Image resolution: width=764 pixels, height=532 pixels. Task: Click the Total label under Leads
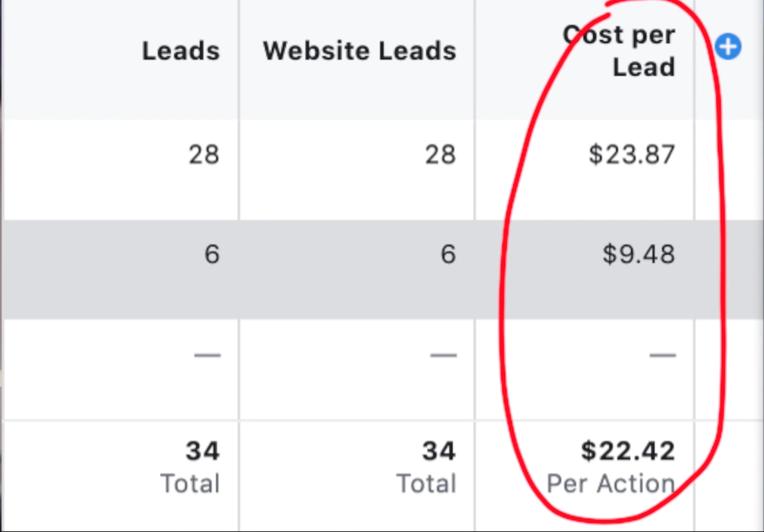click(x=190, y=483)
